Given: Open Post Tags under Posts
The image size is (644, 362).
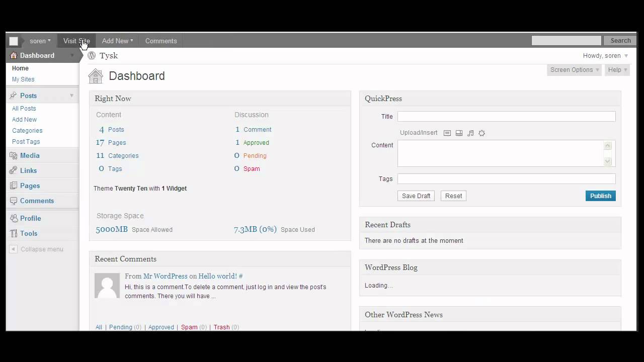Looking at the screenshot, I should click(x=26, y=142).
